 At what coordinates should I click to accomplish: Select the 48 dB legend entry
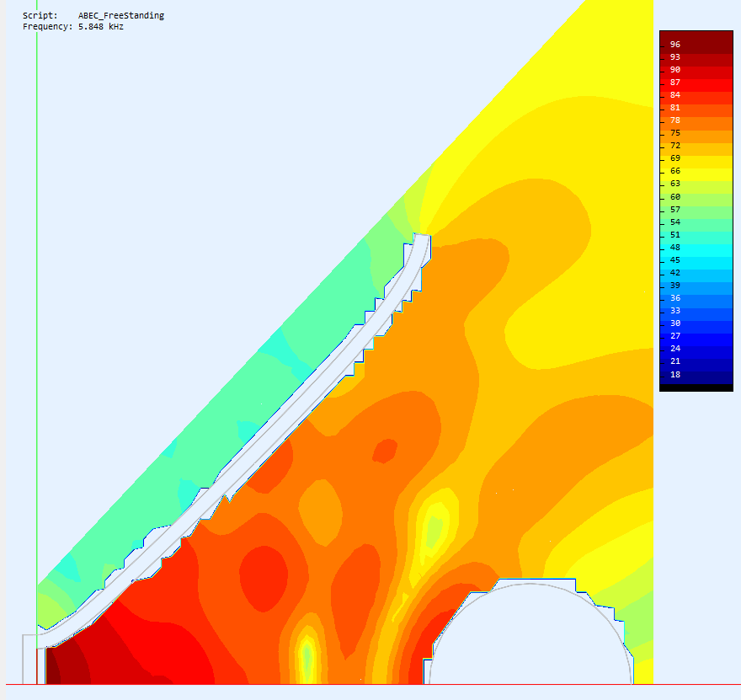tap(674, 248)
